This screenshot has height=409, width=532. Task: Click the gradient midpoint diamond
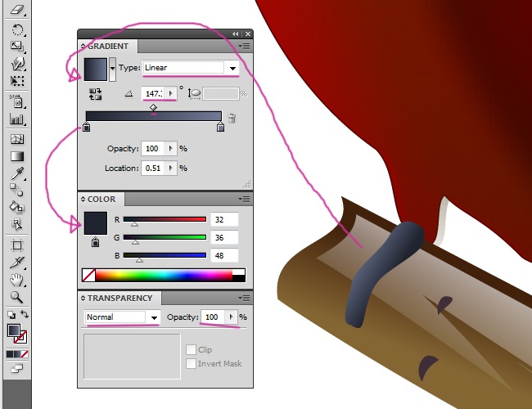click(x=153, y=107)
